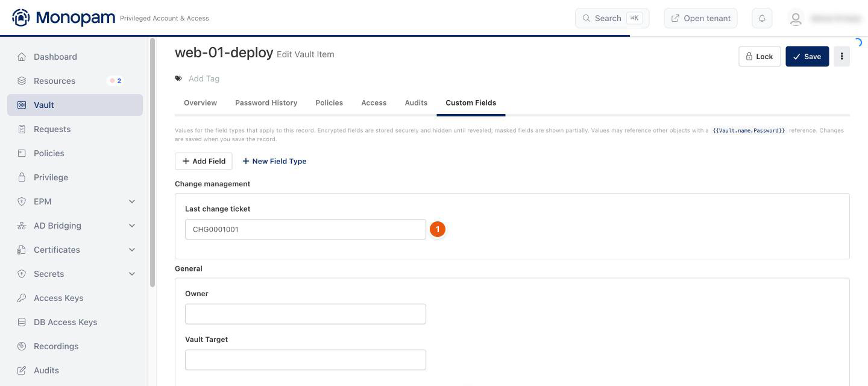868x386 pixels.
Task: Focus the Last change ticket input
Action: 306,229
